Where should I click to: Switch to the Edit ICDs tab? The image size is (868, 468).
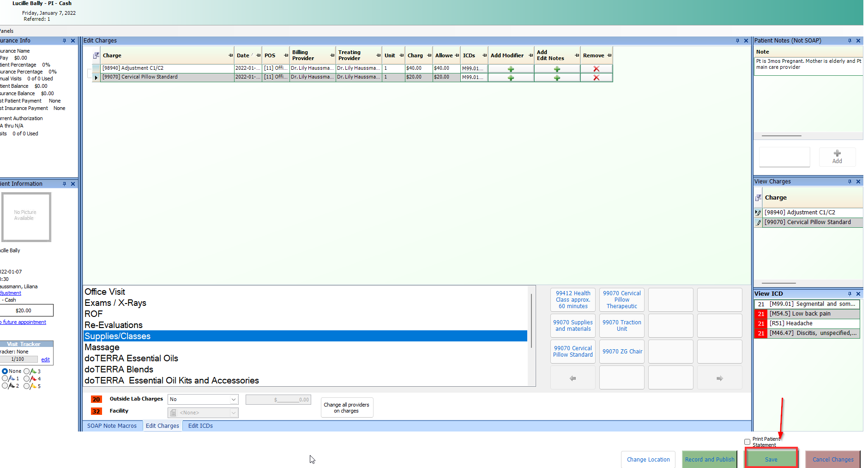click(x=200, y=426)
